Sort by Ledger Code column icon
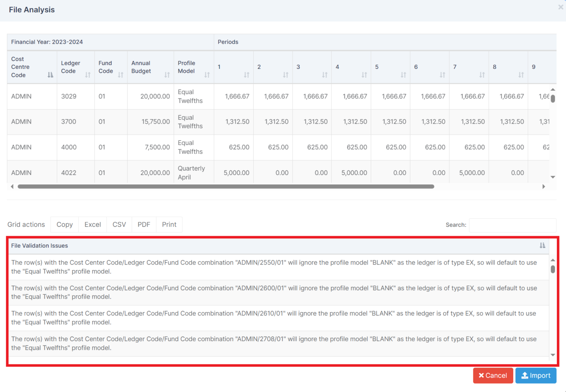The height and width of the screenshot is (392, 566). pyautogui.click(x=88, y=75)
